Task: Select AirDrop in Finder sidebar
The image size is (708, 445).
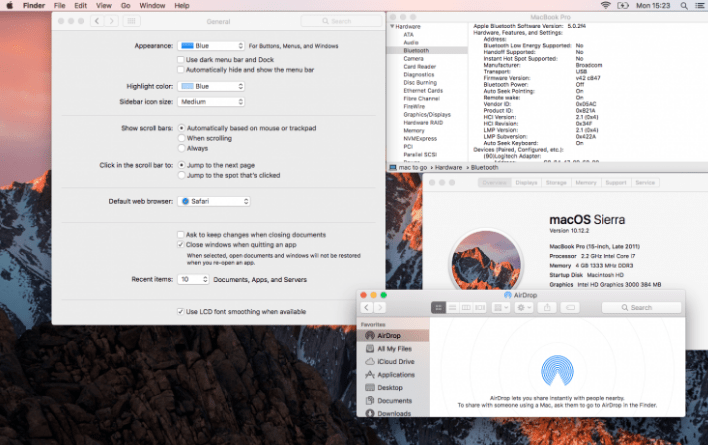Action: click(393, 335)
